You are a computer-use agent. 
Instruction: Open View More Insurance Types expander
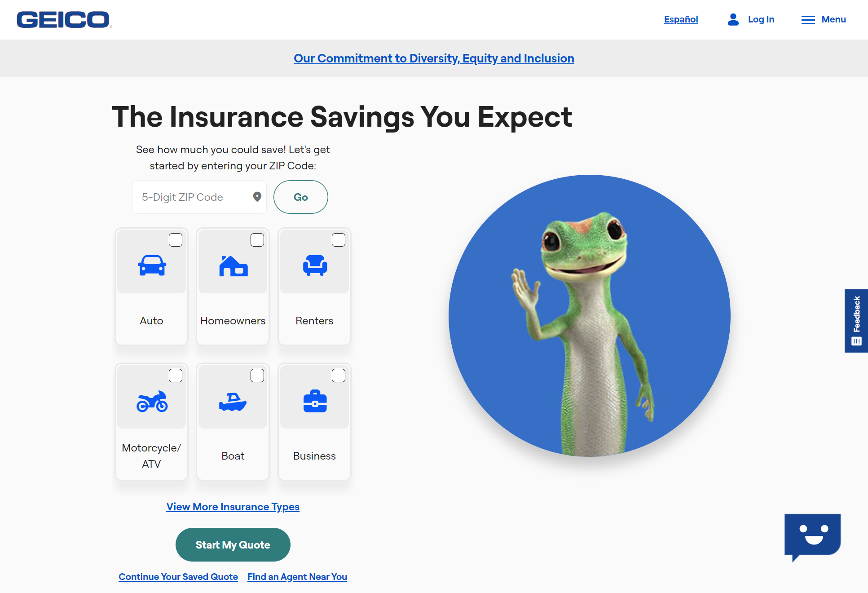pos(233,507)
